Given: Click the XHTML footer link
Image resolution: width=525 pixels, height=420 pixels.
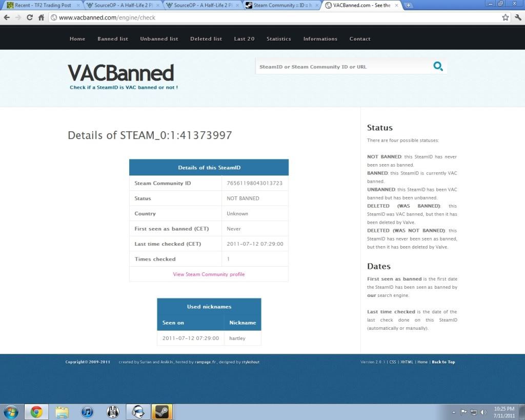Looking at the screenshot, I should (407, 362).
